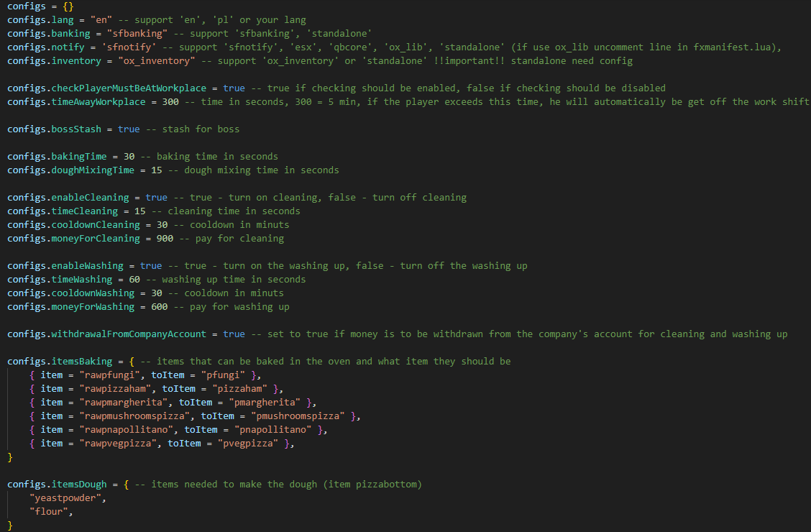Click the 900 value of moneyForCleaning
The width and height of the screenshot is (811, 532).
pyautogui.click(x=165, y=238)
